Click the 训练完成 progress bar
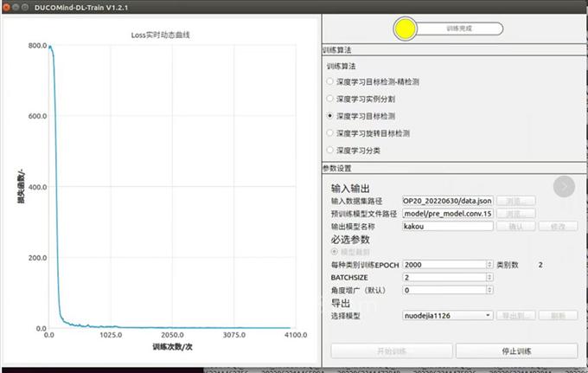 [462, 29]
